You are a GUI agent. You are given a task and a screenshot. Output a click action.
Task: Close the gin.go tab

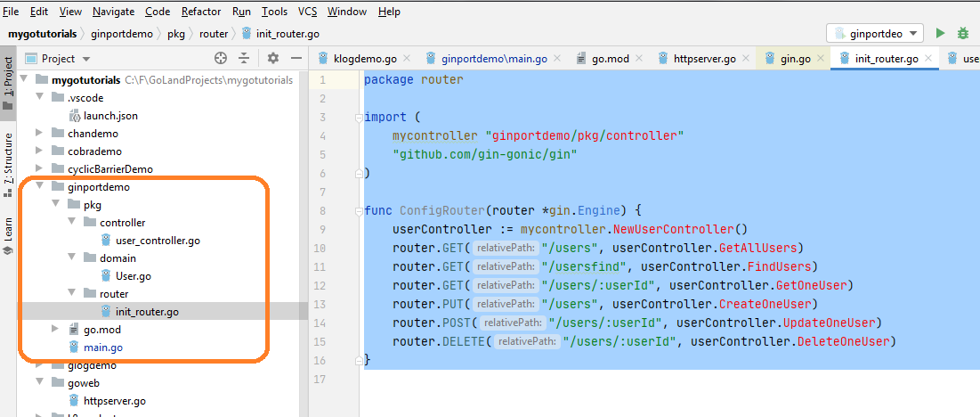point(822,59)
